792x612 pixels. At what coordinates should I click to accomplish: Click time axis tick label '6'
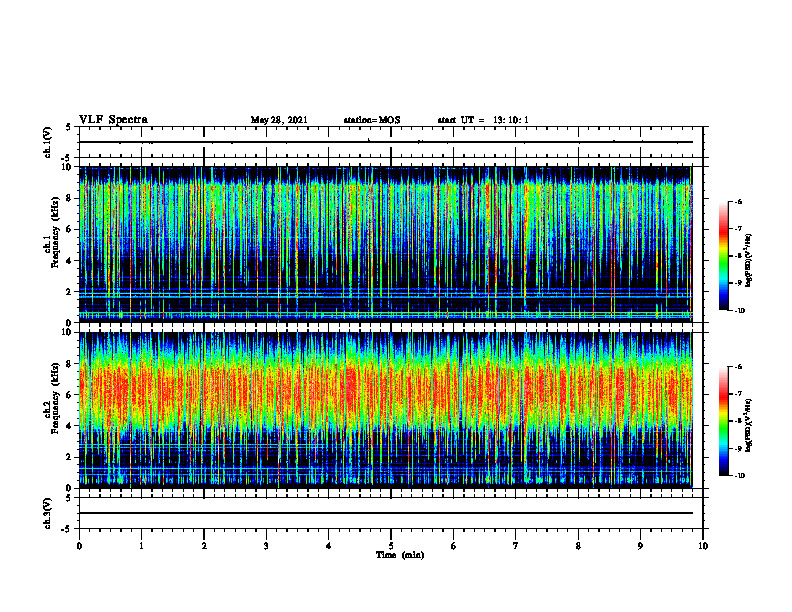454,546
